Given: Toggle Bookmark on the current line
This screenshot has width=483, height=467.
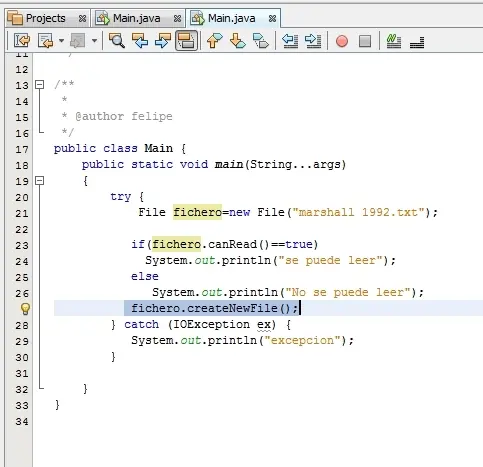Looking at the screenshot, I should tap(261, 41).
